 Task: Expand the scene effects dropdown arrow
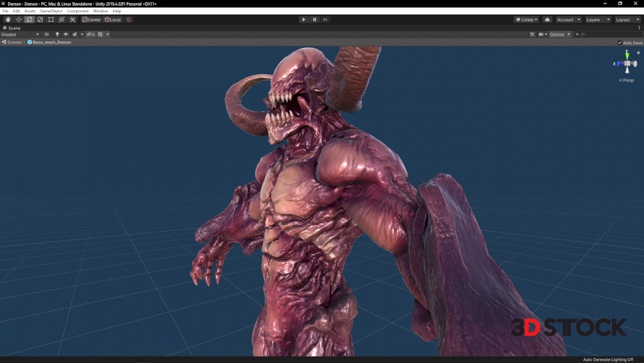pos(82,35)
